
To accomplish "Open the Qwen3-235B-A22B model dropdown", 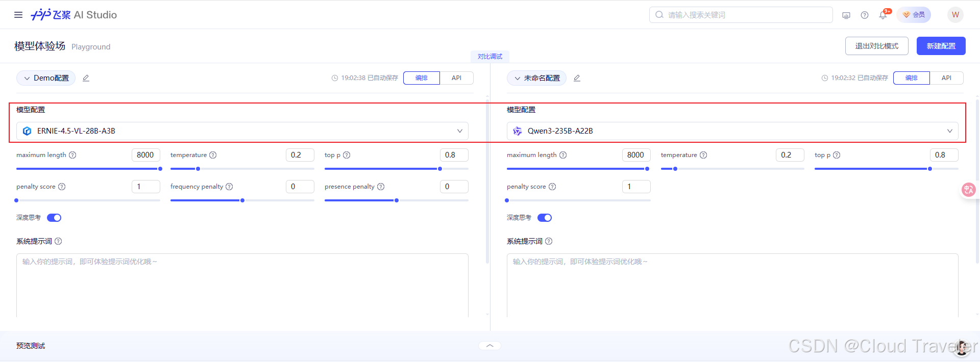I will 732,131.
